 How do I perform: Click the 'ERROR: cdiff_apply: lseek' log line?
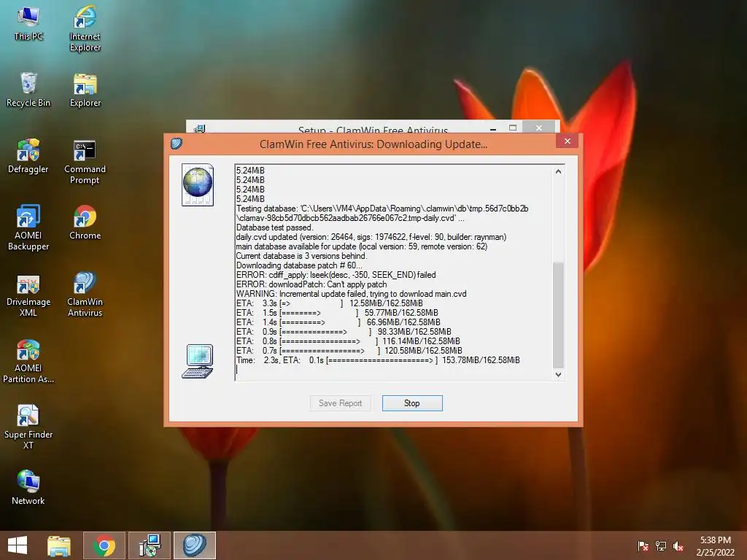click(x=336, y=275)
